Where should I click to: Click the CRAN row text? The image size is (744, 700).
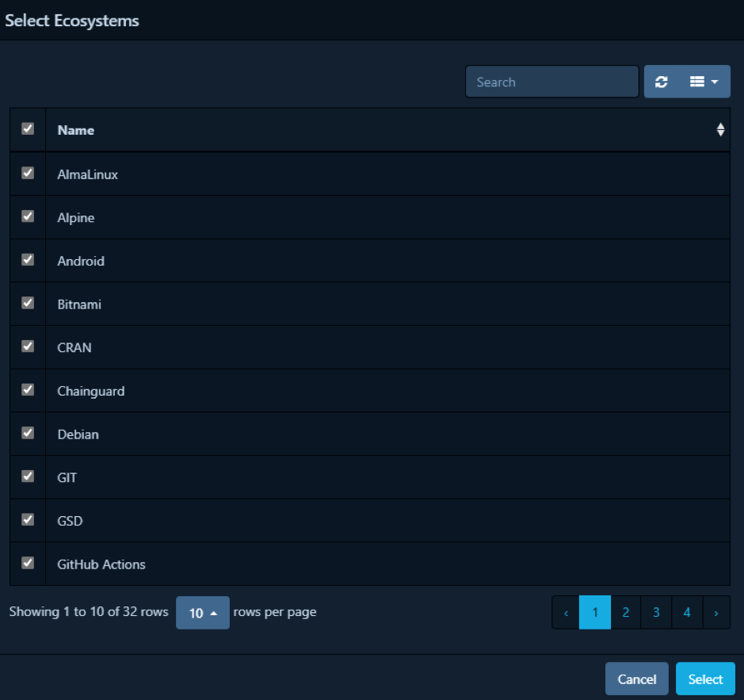click(x=74, y=348)
